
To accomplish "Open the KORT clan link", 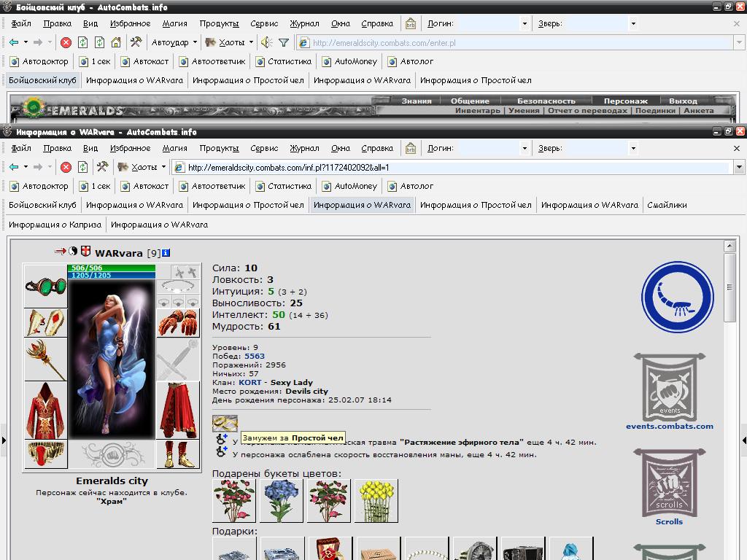I will click(x=250, y=382).
